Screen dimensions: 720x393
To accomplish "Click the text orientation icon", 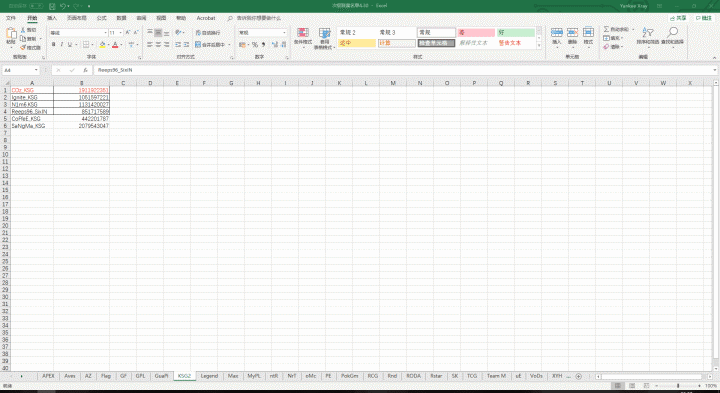I will point(178,33).
